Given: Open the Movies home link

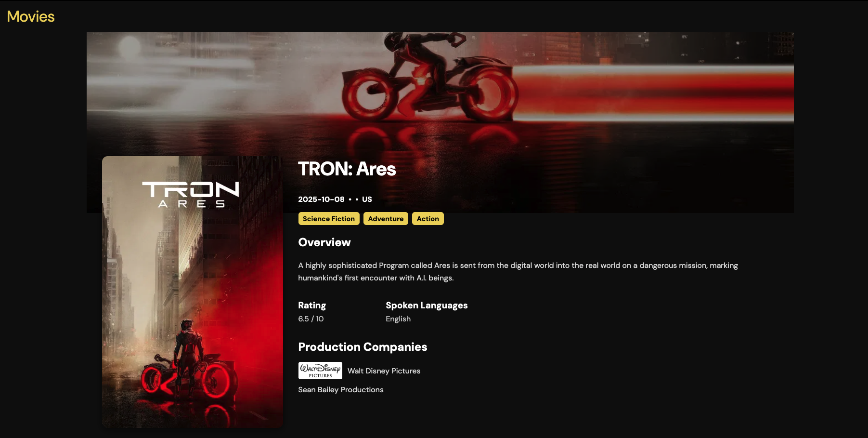Looking at the screenshot, I should pyautogui.click(x=31, y=16).
